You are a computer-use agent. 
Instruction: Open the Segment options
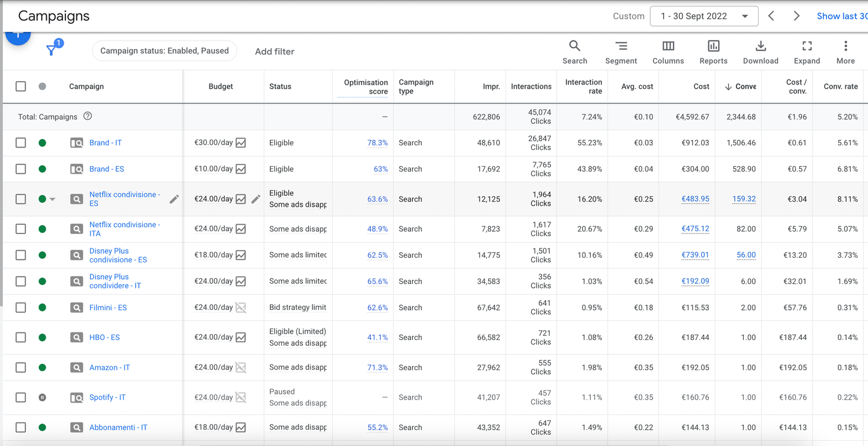pos(621,52)
